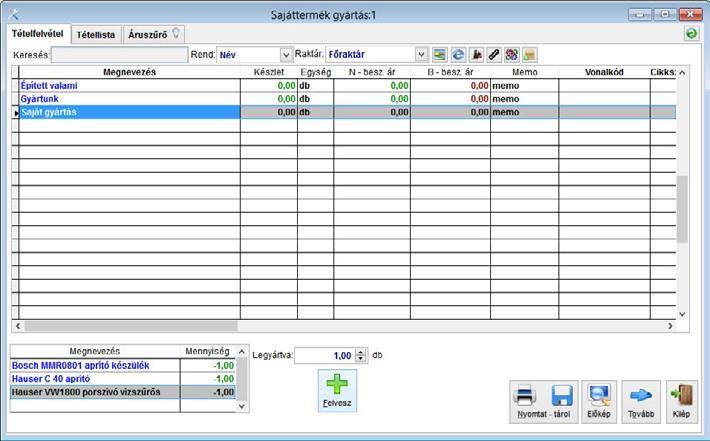
Task: Click main grid horizontal scrollbar thumb
Action: (131, 326)
